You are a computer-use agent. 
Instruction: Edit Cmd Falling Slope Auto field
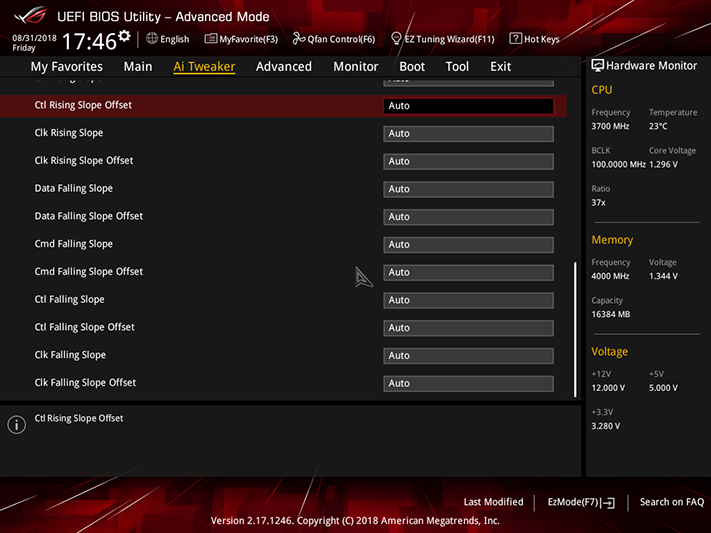pos(468,244)
